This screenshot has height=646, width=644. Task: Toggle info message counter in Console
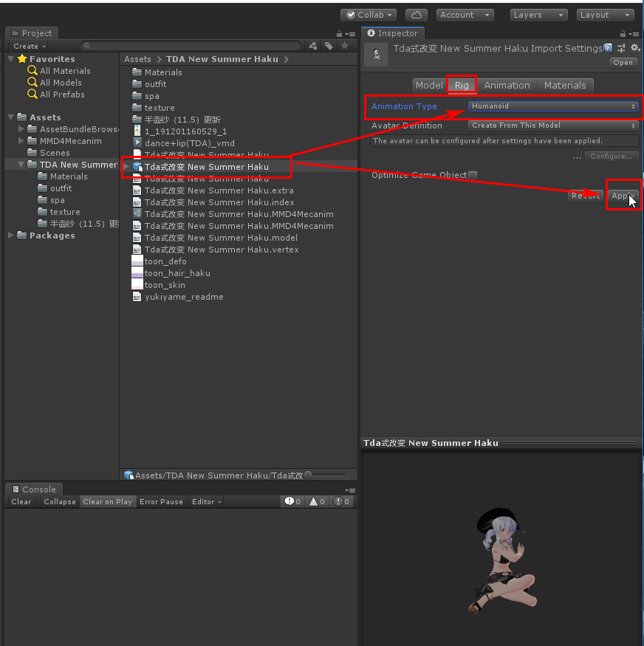pos(292,501)
